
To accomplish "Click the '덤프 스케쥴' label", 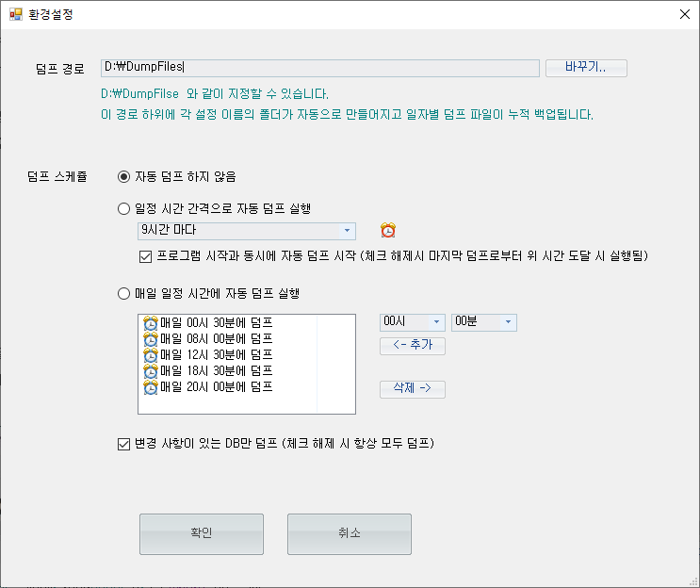I will 57,177.
